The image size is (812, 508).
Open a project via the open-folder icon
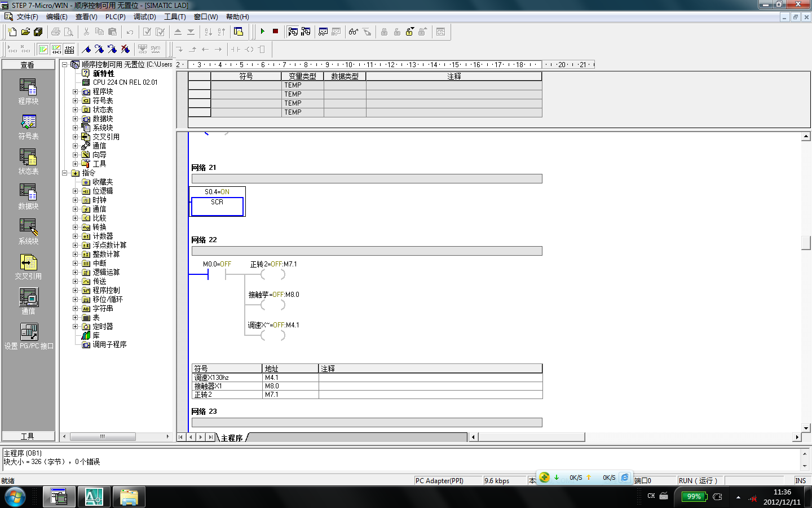point(25,32)
